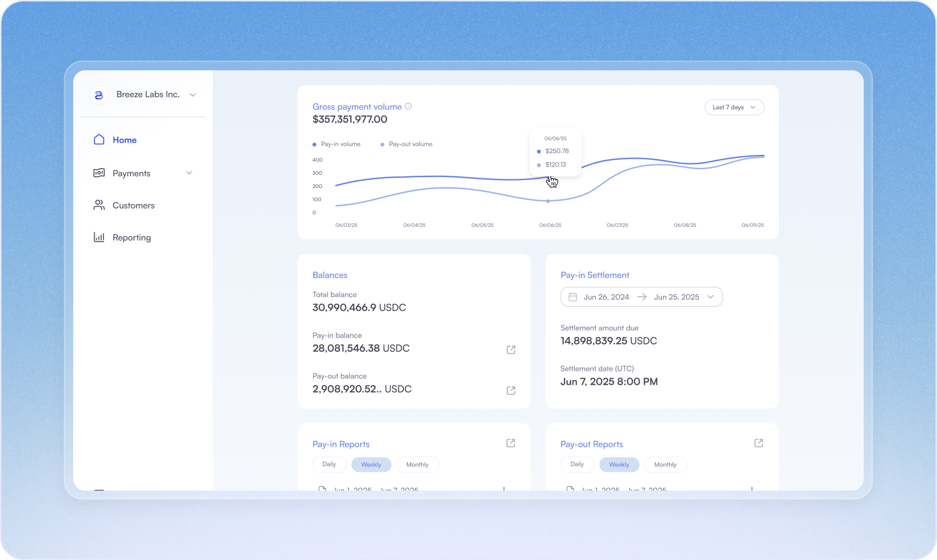The image size is (937, 560).
Task: Select the Home icon in the sidebar
Action: click(x=99, y=140)
